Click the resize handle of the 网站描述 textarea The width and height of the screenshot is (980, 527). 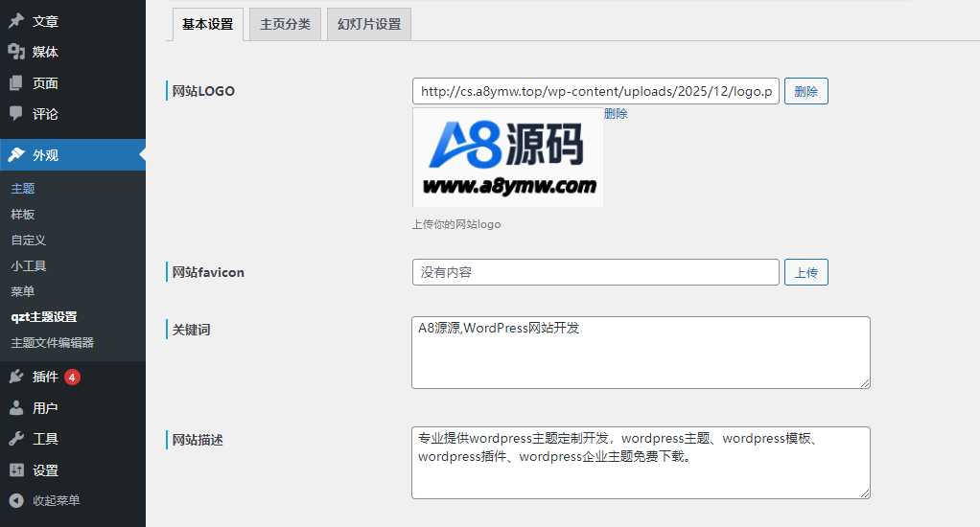(x=865, y=493)
